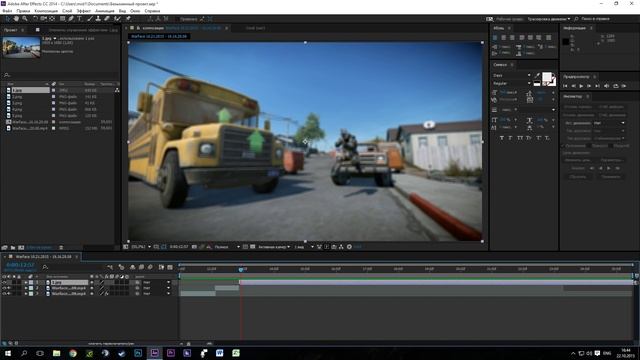
Task: Create new folder in Project panel
Action: click(13, 247)
